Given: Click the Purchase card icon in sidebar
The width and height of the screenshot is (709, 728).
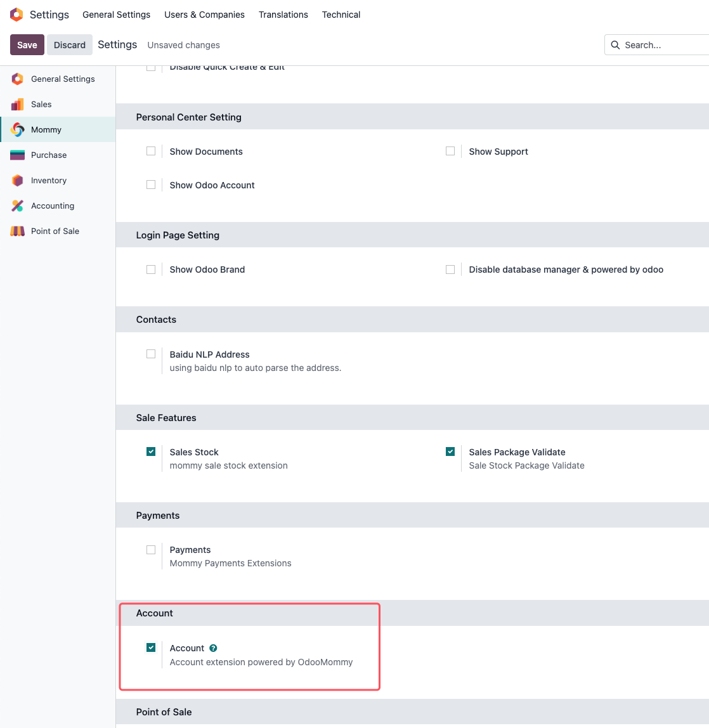Looking at the screenshot, I should pyautogui.click(x=17, y=155).
